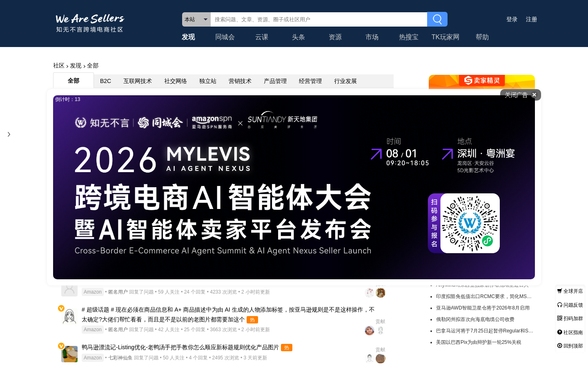The height and width of the screenshot is (368, 588).
Task: Switch to the 互联网技术 tab
Action: [x=138, y=81]
